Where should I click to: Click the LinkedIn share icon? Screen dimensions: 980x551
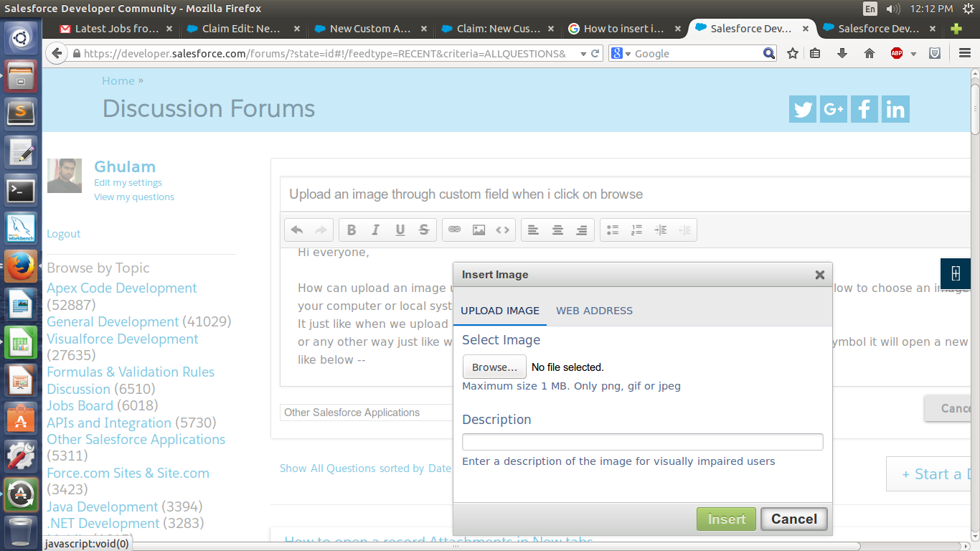point(895,109)
